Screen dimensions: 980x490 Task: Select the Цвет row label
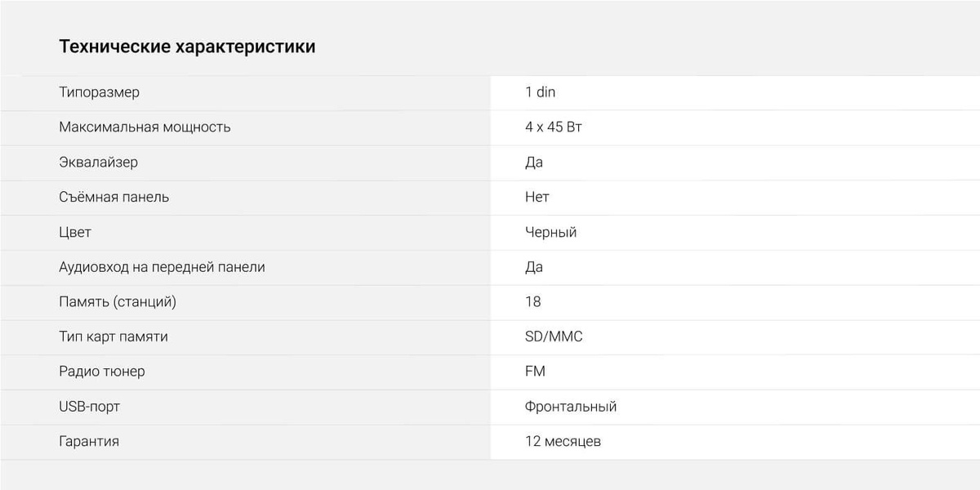[x=75, y=233]
